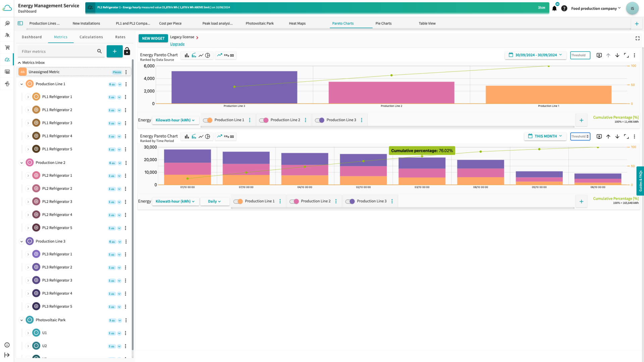Viewport: 644px width, 362px height.
Task: Toggle Production Line 1 in top chart
Action: tap(208, 120)
